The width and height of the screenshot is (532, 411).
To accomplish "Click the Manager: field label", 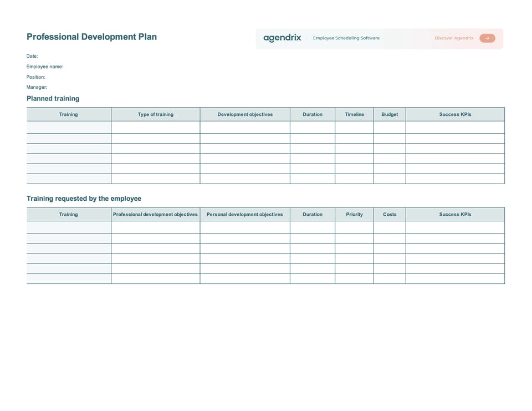I will click(37, 87).
